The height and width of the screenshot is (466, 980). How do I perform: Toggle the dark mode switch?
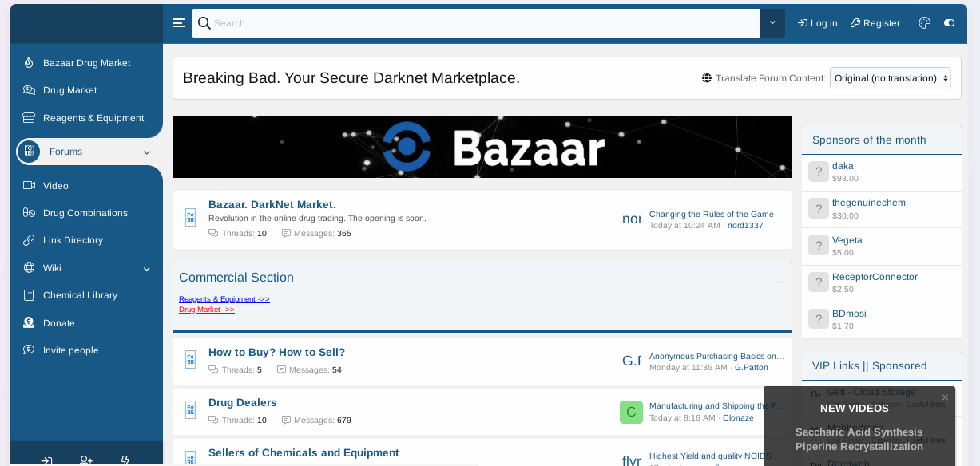pos(950,23)
